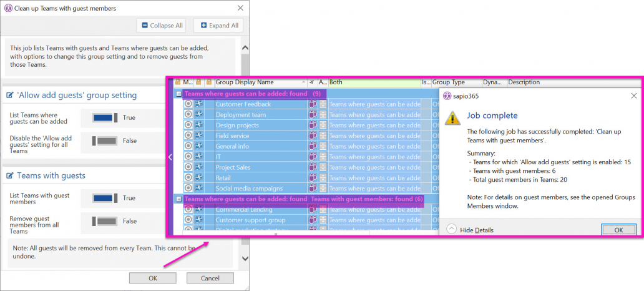Screen dimensions: 644x291
Task: Click the group people icon beside General info
Action: [x=199, y=146]
